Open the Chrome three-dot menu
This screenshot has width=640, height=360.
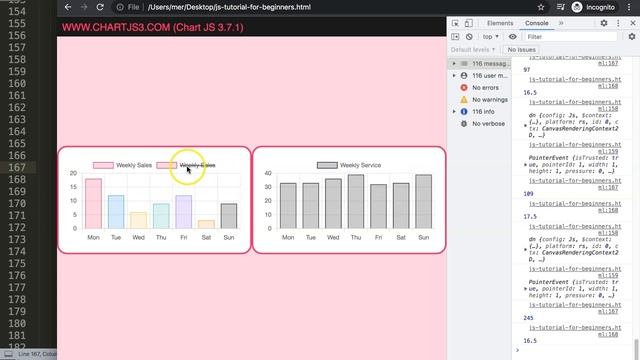coord(629,7)
